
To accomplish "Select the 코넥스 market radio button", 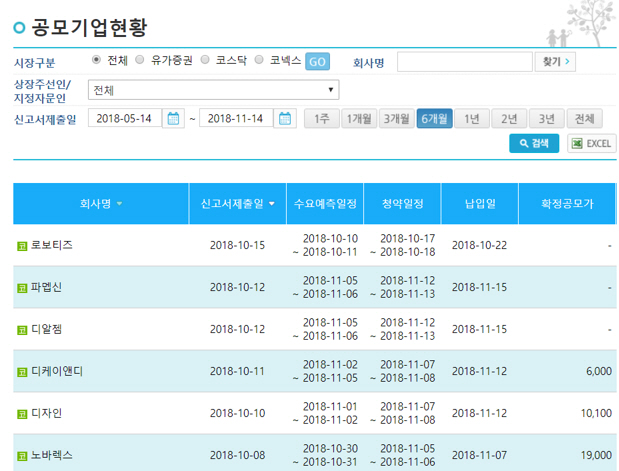I will tap(259, 60).
